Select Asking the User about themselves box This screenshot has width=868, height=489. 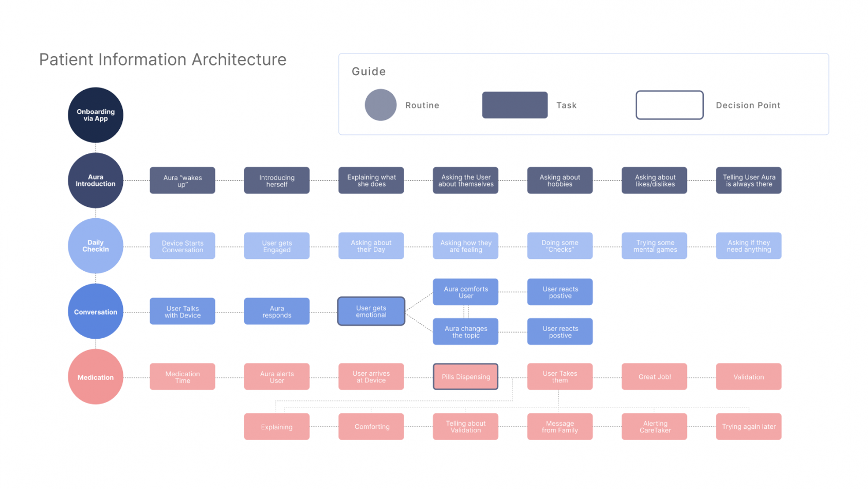[465, 180]
